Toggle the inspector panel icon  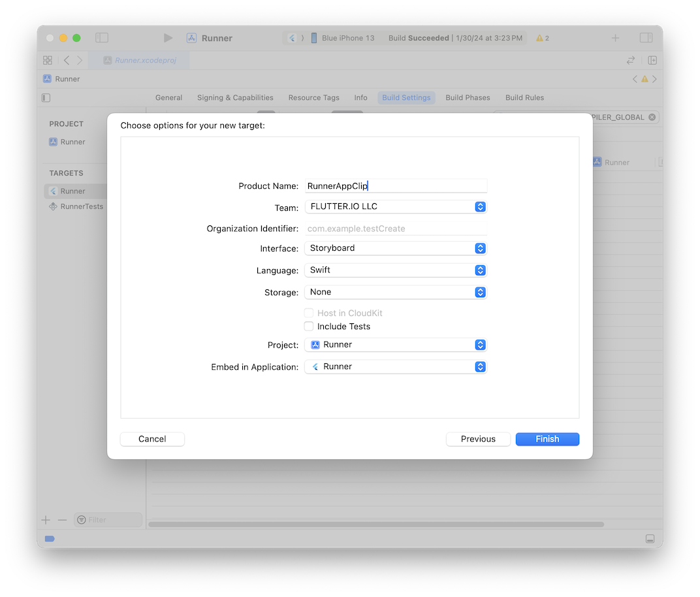tap(646, 38)
